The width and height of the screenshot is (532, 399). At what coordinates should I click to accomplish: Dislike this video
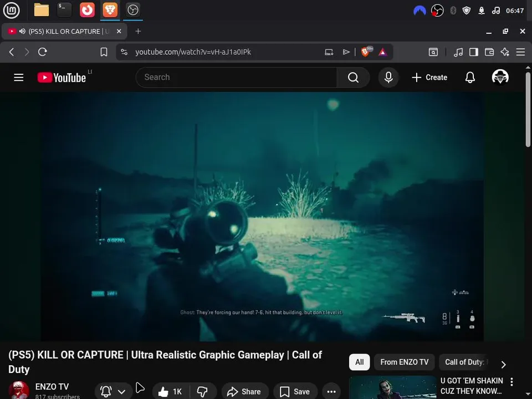pyautogui.click(x=203, y=392)
